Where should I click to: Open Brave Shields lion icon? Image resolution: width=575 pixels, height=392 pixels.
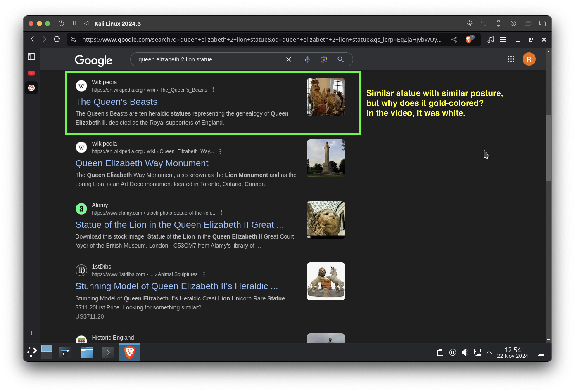pos(469,40)
